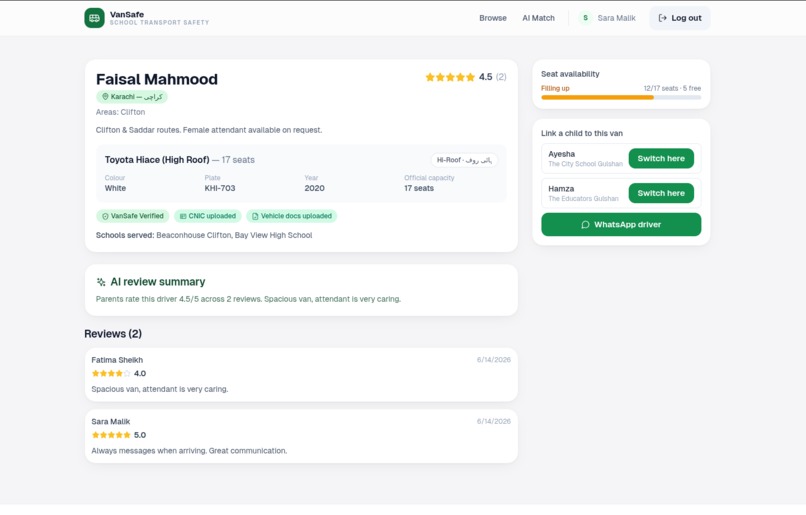Click the VanSafe brand name
The width and height of the screenshot is (806, 515).
127,14
